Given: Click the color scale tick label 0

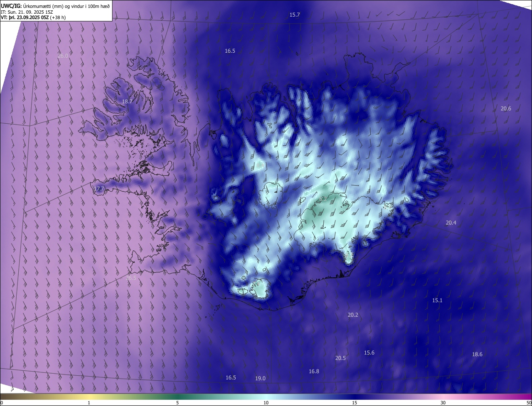Looking at the screenshot, I should pos(2,403).
